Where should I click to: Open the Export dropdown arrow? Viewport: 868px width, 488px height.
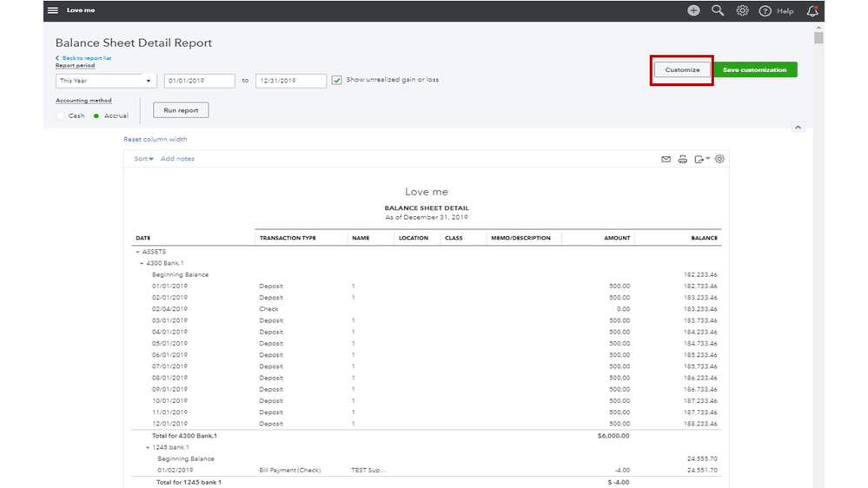(x=707, y=158)
